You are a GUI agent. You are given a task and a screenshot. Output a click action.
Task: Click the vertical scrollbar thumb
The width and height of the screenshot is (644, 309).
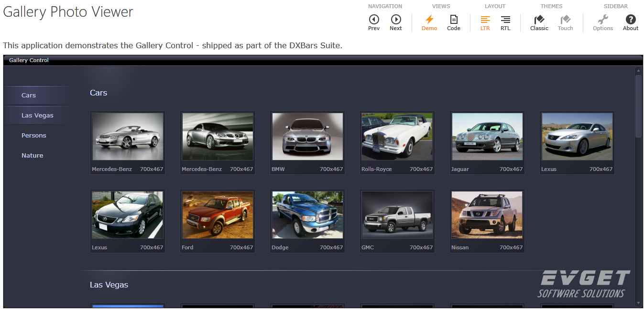(638, 106)
